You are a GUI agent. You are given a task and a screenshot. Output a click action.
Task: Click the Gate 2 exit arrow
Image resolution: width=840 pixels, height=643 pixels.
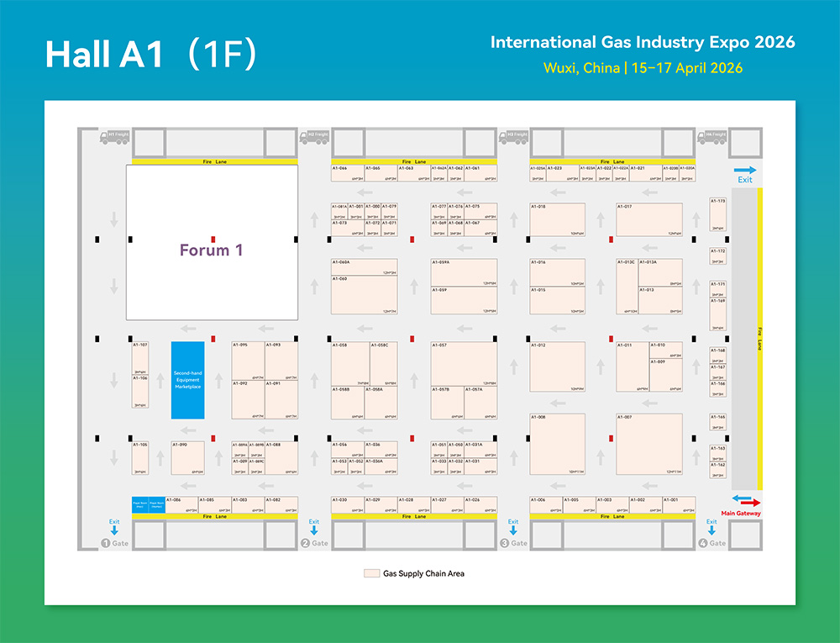[x=314, y=530]
